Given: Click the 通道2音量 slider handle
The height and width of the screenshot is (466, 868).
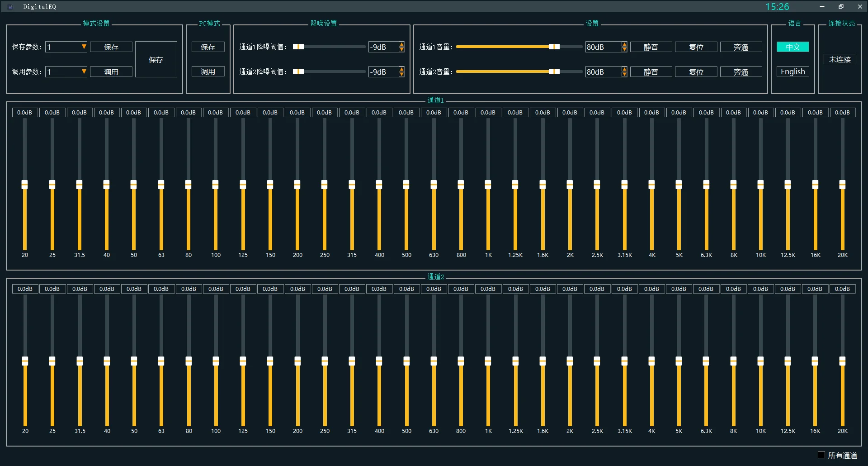Looking at the screenshot, I should [554, 71].
